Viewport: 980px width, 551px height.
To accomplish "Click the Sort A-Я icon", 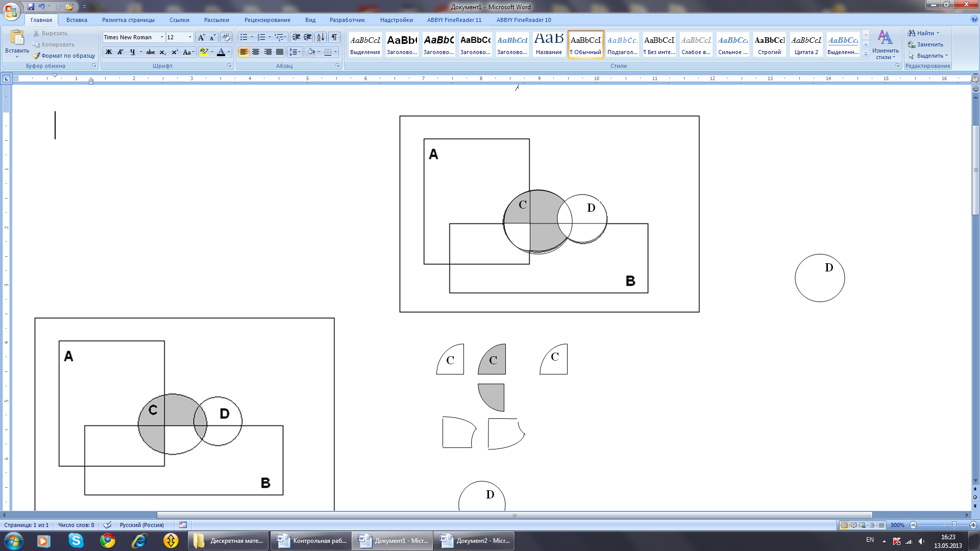I will coord(321,37).
